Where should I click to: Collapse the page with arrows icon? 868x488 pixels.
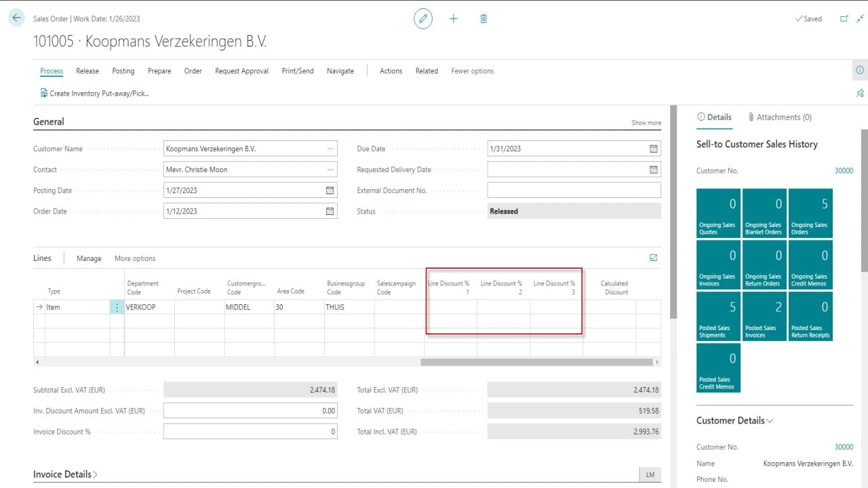pyautogui.click(x=861, y=19)
